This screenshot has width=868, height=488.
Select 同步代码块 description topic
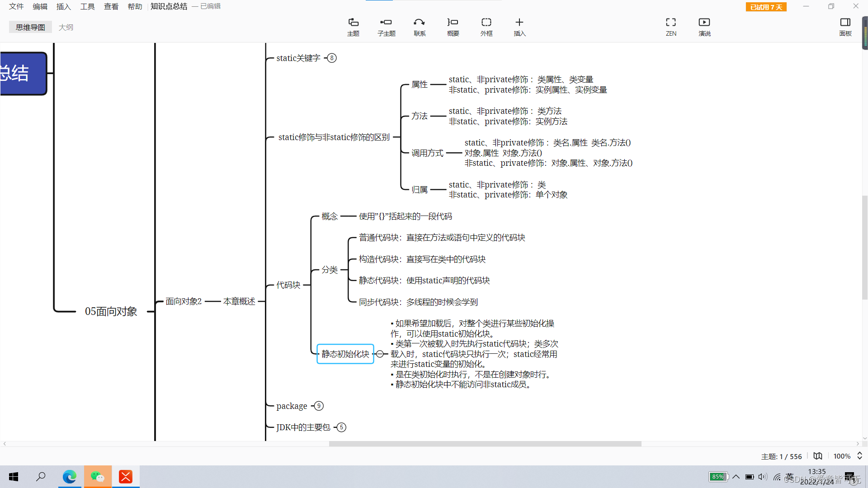(418, 302)
